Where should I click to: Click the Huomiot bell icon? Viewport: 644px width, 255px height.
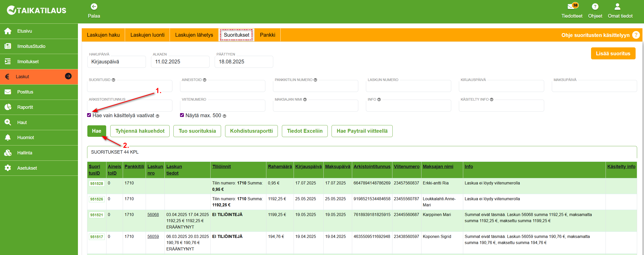tap(8, 138)
